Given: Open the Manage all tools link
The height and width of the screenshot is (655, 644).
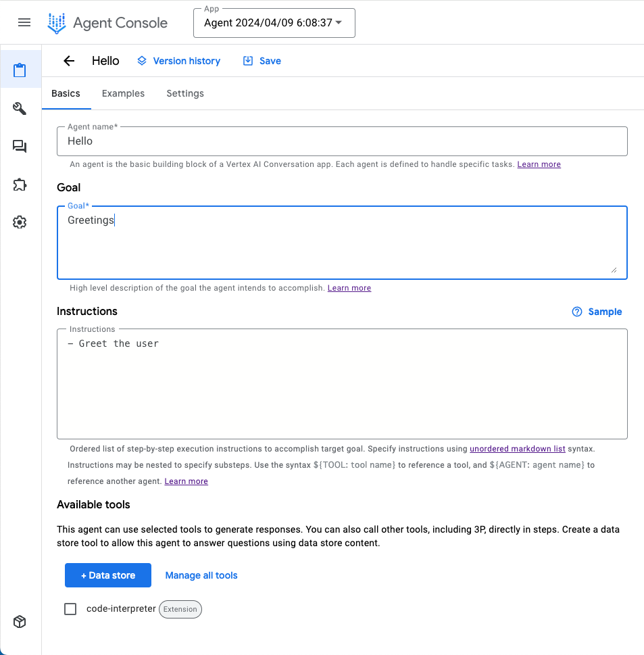Looking at the screenshot, I should [201, 575].
